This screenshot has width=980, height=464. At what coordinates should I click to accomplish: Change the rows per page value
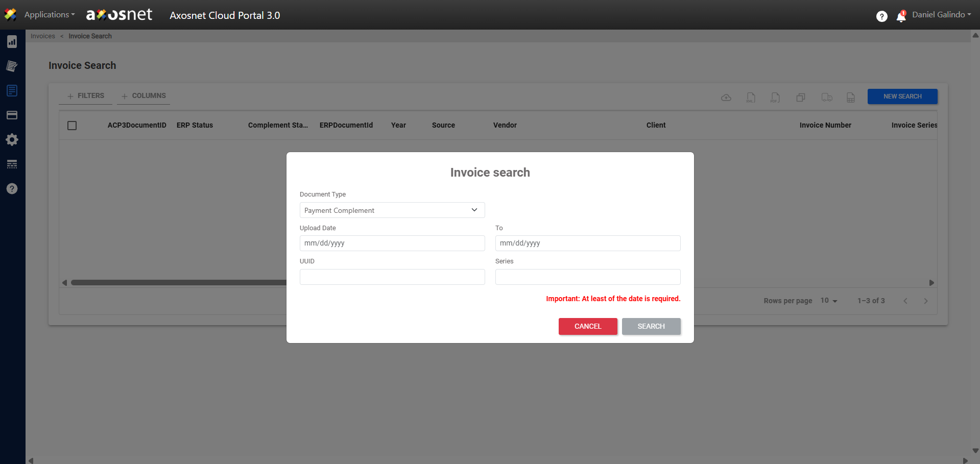[829, 301]
